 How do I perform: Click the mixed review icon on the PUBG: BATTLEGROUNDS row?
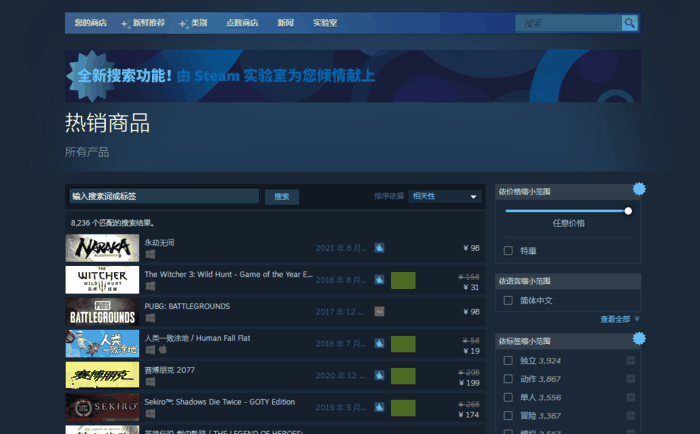pos(379,312)
